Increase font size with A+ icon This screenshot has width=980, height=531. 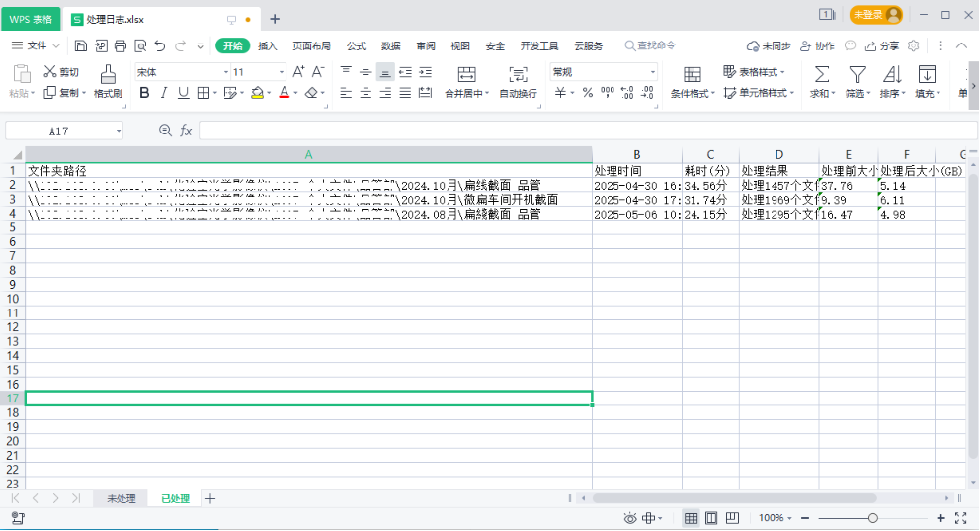[x=298, y=72]
